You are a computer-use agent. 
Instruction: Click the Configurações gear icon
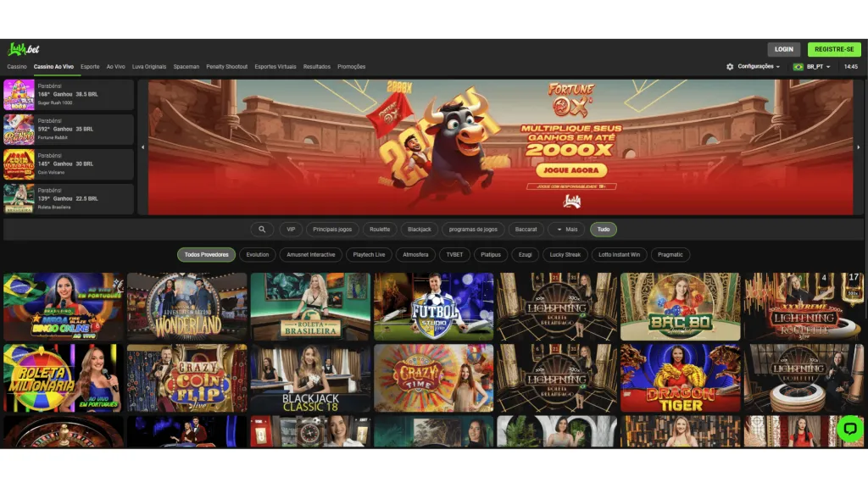click(730, 67)
